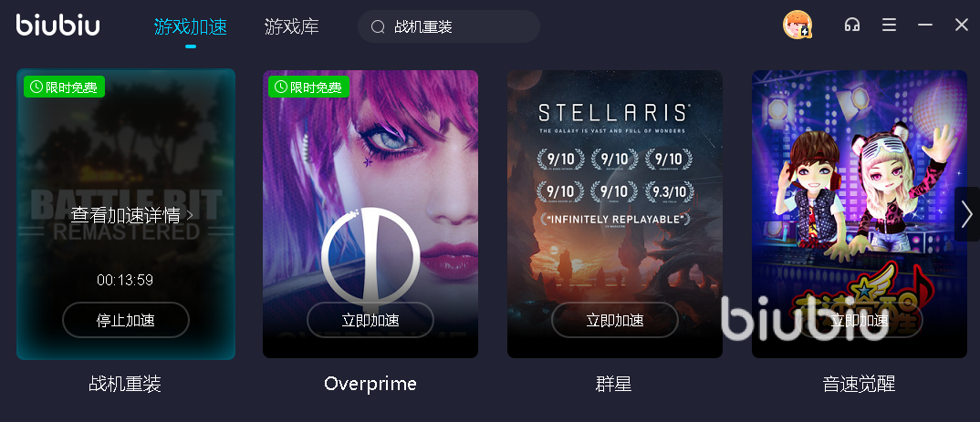Switch to 游戏加速 tab
This screenshot has width=980, height=422.
(190, 26)
